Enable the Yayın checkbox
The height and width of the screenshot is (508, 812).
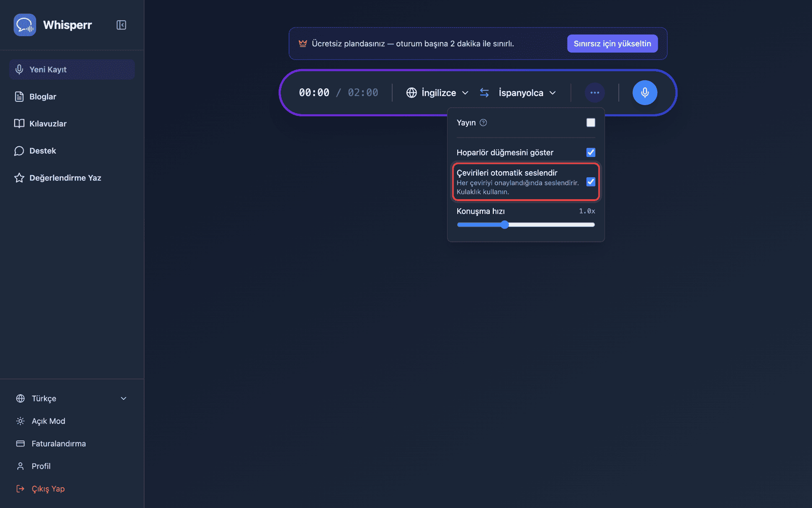click(591, 122)
